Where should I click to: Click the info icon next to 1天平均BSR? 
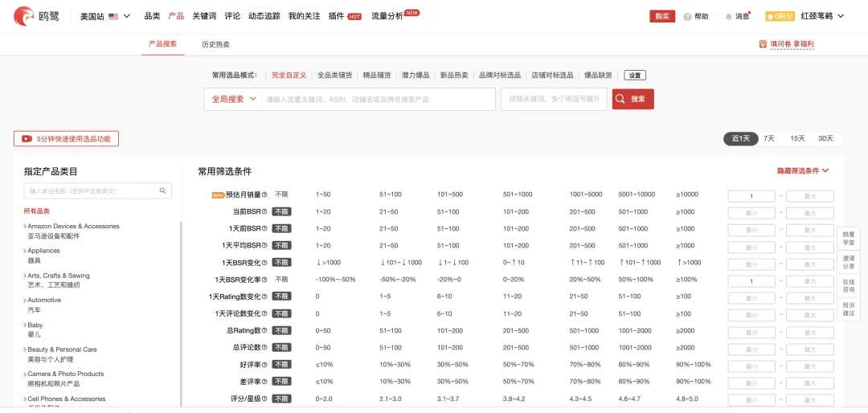pos(264,246)
